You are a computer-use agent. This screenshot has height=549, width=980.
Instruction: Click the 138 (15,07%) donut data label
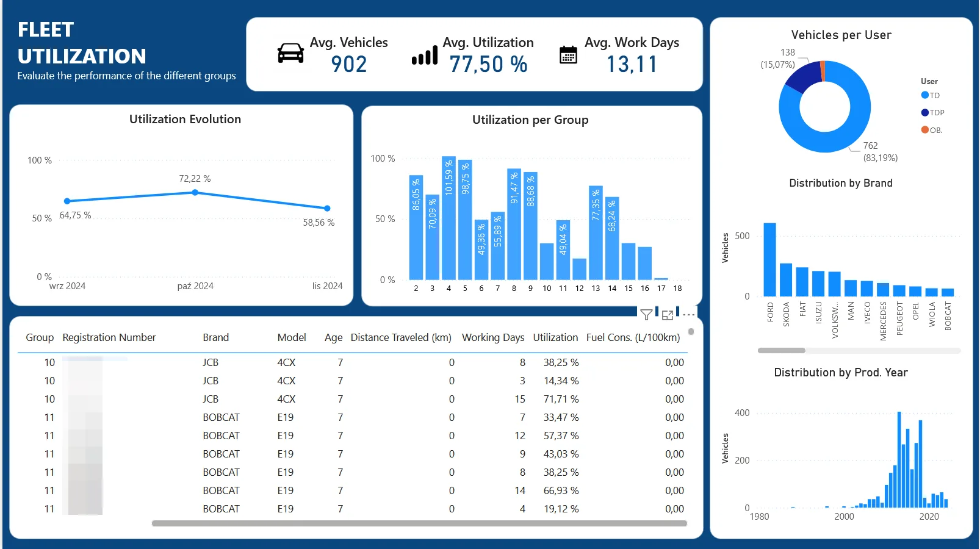click(778, 59)
